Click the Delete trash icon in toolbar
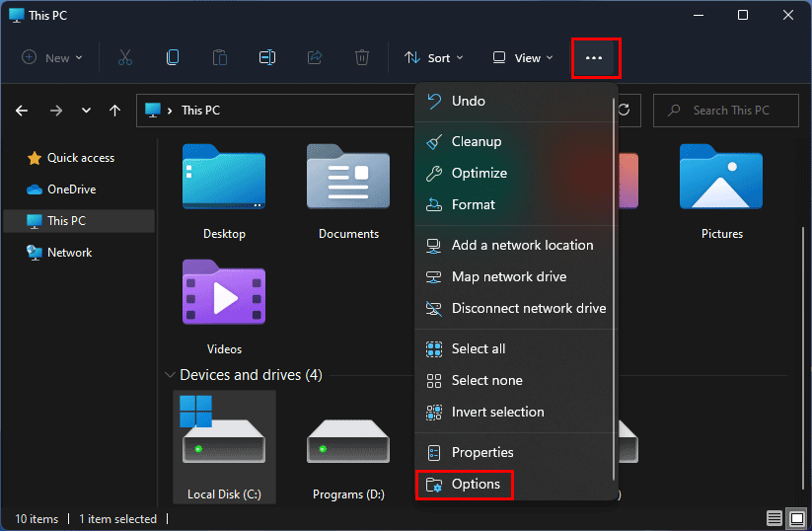This screenshot has height=531, width=812. [x=362, y=58]
